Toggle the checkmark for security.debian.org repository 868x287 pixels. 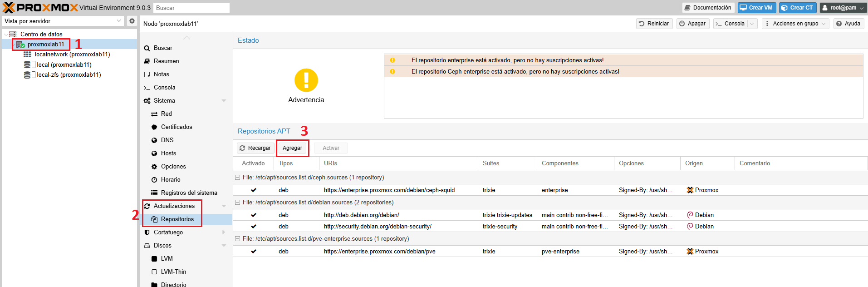point(254,227)
